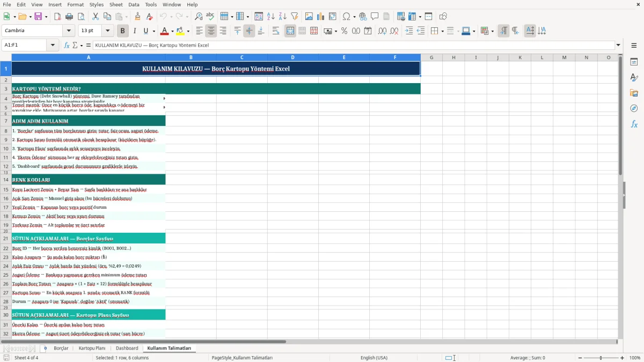644x362 pixels.
Task: Open Function Wizard fx icon
Action: pos(67,45)
